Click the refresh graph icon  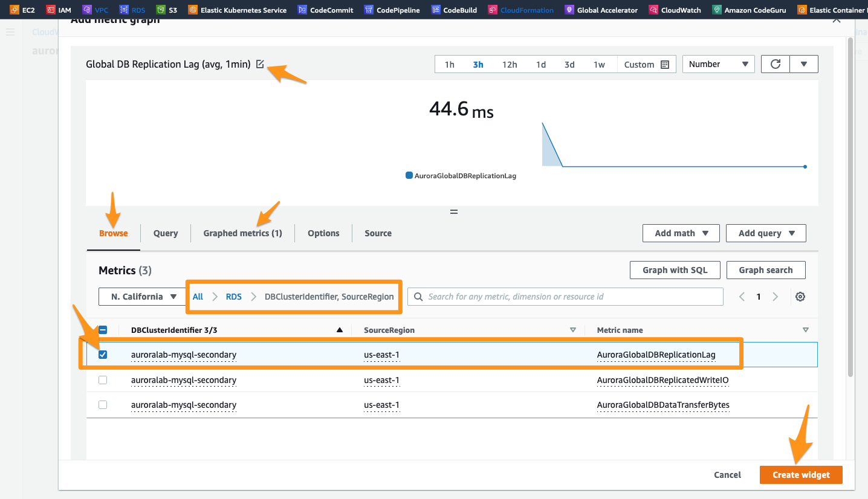coord(775,64)
